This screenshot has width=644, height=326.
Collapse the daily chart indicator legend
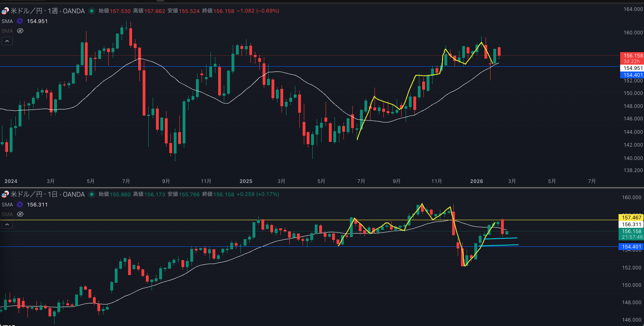click(7, 224)
